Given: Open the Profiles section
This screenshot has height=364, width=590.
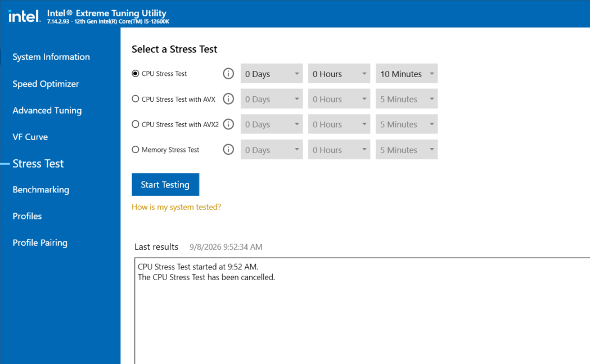Looking at the screenshot, I should (x=27, y=216).
